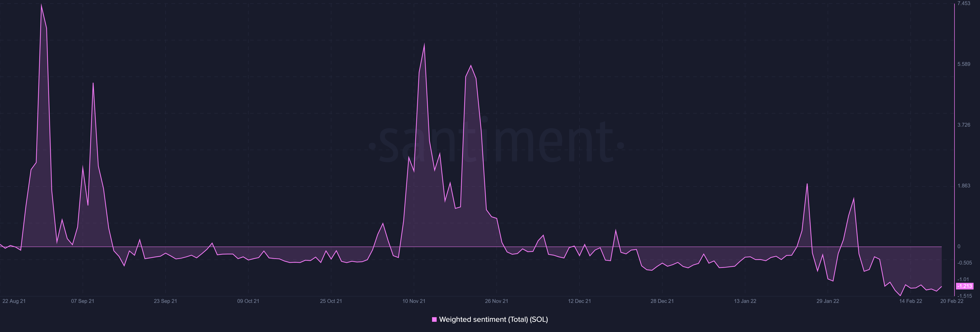980x332 pixels.
Task: Click the 25 Oct 21 date label
Action: (331, 301)
